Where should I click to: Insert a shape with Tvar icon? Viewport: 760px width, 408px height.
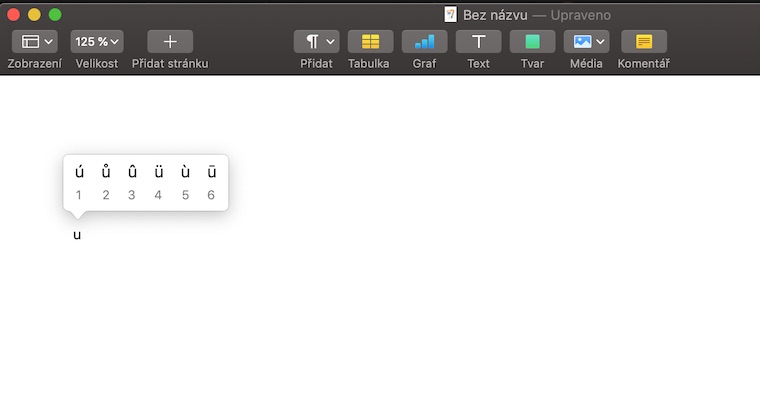point(532,42)
